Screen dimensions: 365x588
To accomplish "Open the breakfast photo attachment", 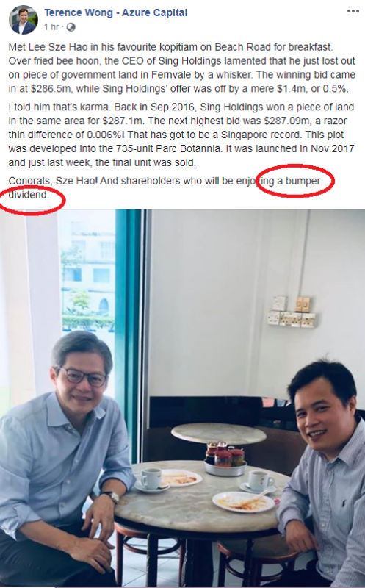I will (182, 398).
